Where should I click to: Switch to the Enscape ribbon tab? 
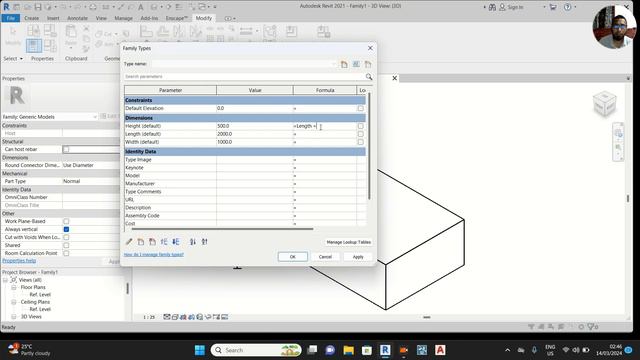[x=176, y=18]
